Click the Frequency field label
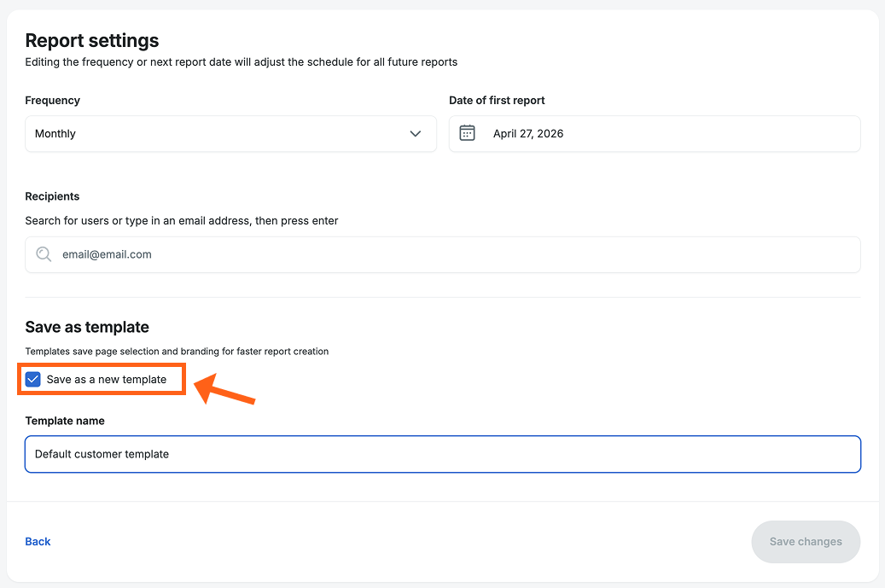Viewport: 885px width, 588px height. coord(52,100)
